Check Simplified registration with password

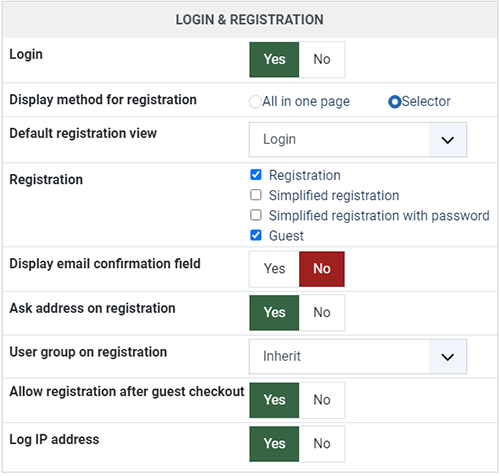click(256, 215)
